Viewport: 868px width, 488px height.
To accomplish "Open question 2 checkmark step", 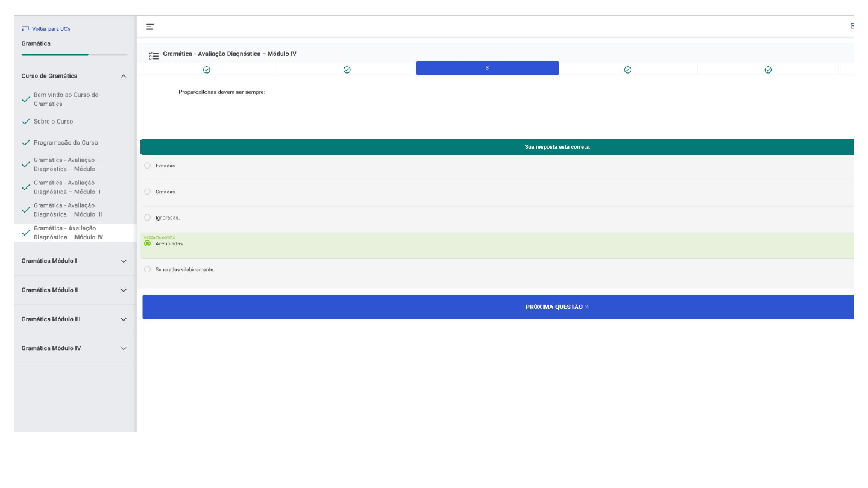I will 347,70.
